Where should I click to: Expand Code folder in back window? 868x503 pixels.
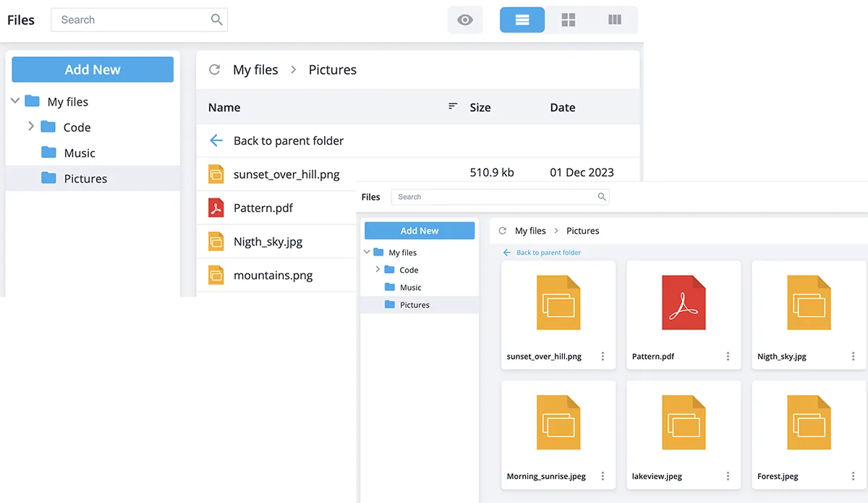click(x=31, y=127)
